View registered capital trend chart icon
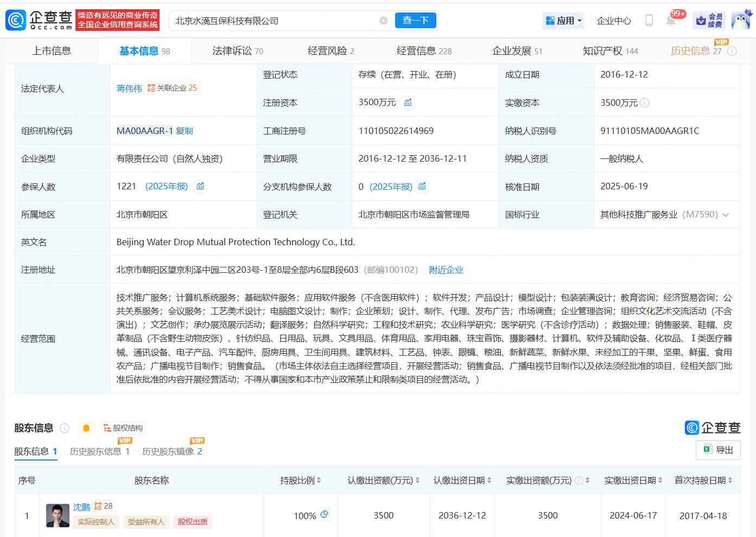This screenshot has height=537, width=756. coord(408,103)
